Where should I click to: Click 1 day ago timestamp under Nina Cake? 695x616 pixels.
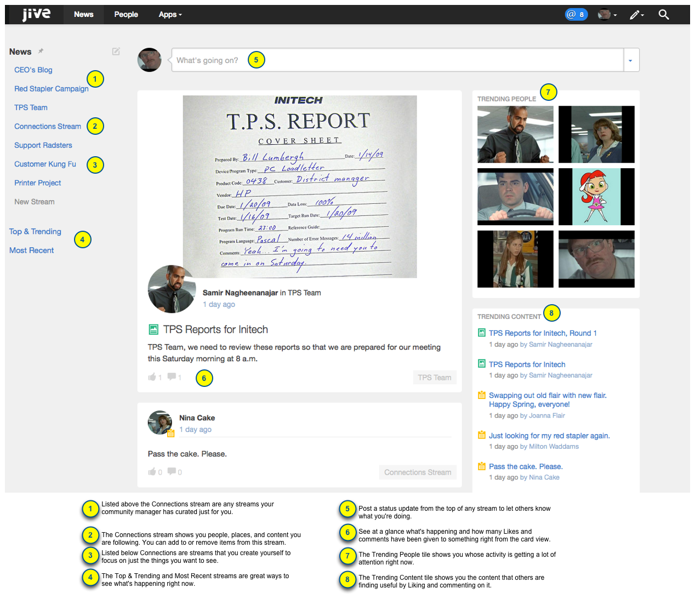tap(195, 430)
